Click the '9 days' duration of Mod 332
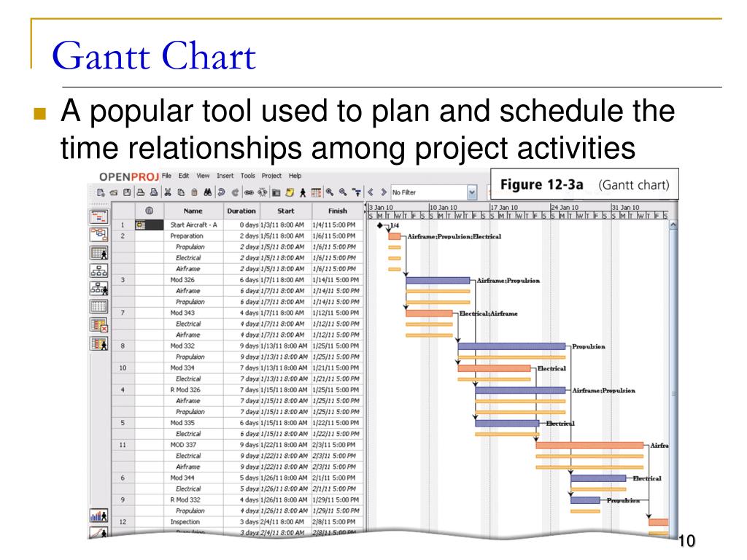747x560 pixels. pos(249,346)
